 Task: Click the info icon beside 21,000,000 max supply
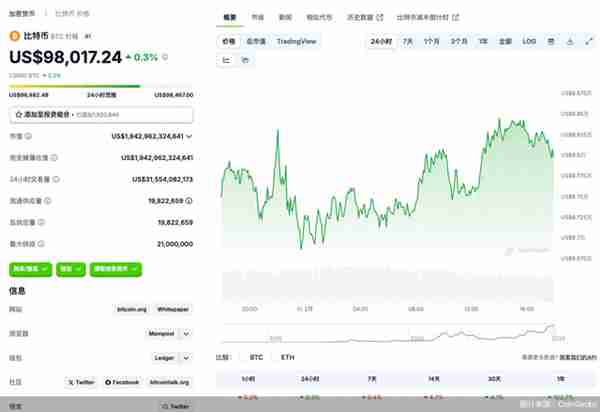41,244
